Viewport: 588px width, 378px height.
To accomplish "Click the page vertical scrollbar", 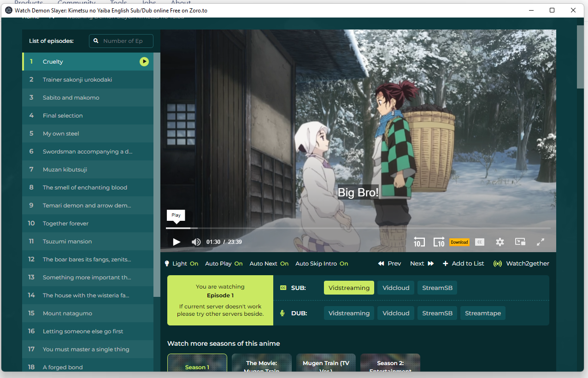I will pos(580,57).
